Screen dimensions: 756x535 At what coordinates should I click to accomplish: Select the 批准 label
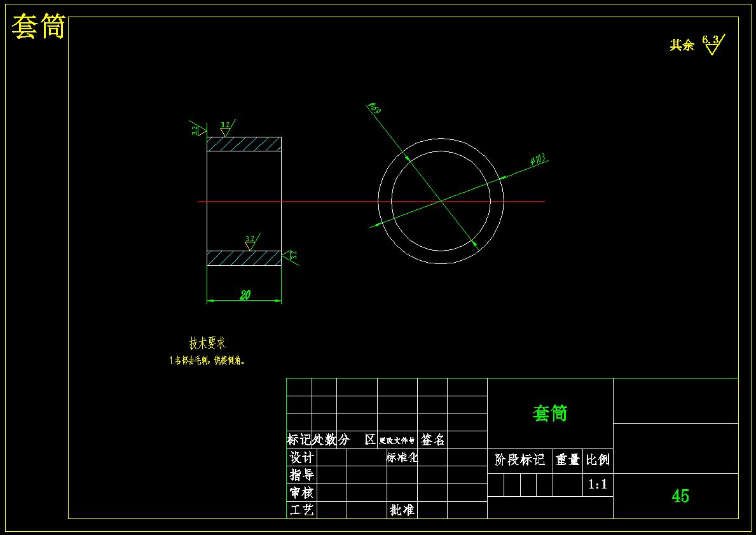[x=402, y=510]
